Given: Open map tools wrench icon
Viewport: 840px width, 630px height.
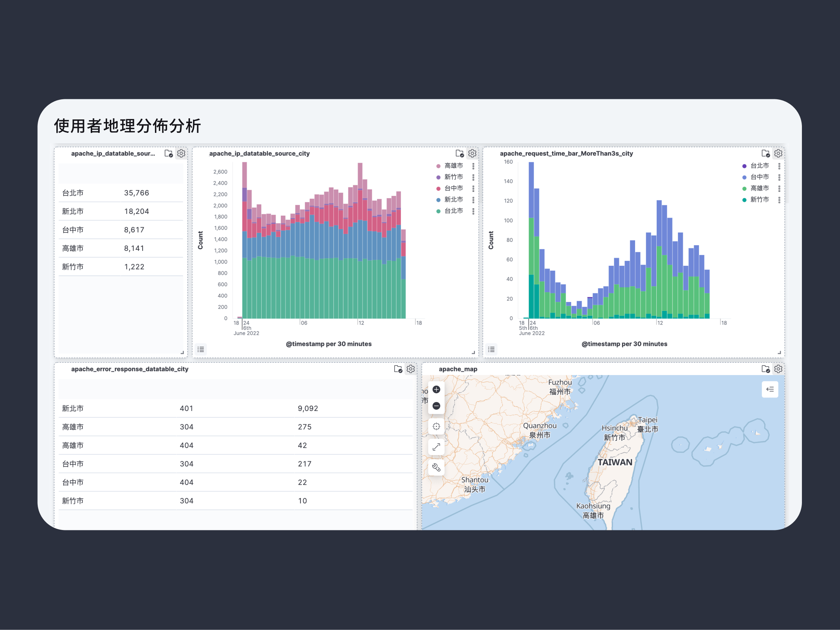Looking at the screenshot, I should (x=436, y=468).
